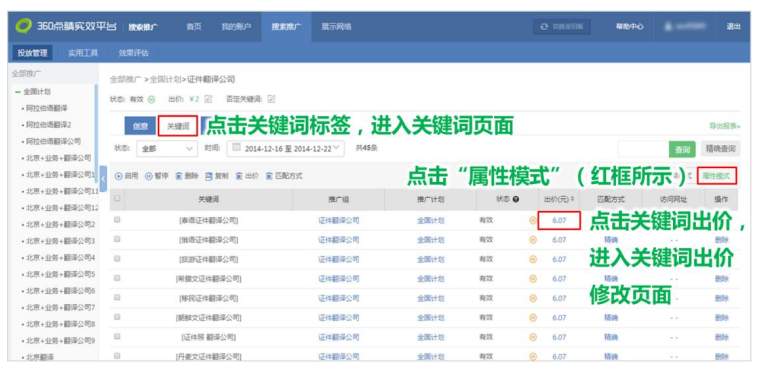765x386 pixels.
Task: Click the 删除 toolbar trash icon
Action: (179, 176)
